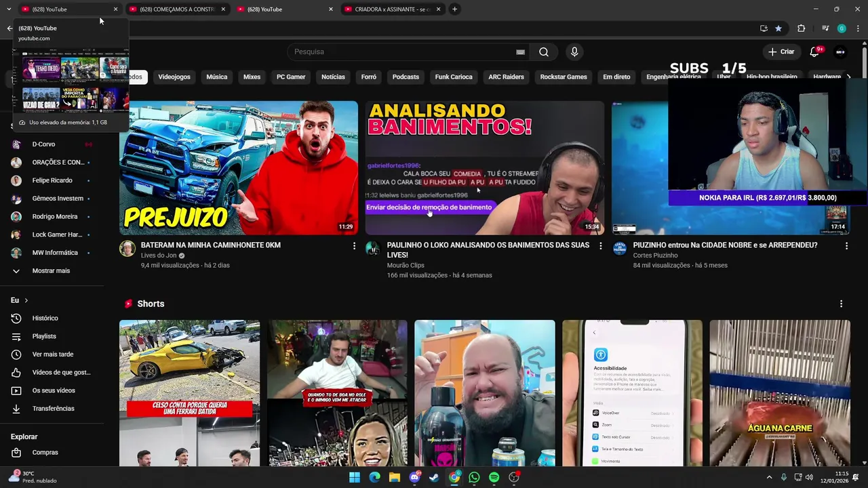868x488 pixels.
Task: Open the Chrome three-dot menu
Action: coord(858,28)
